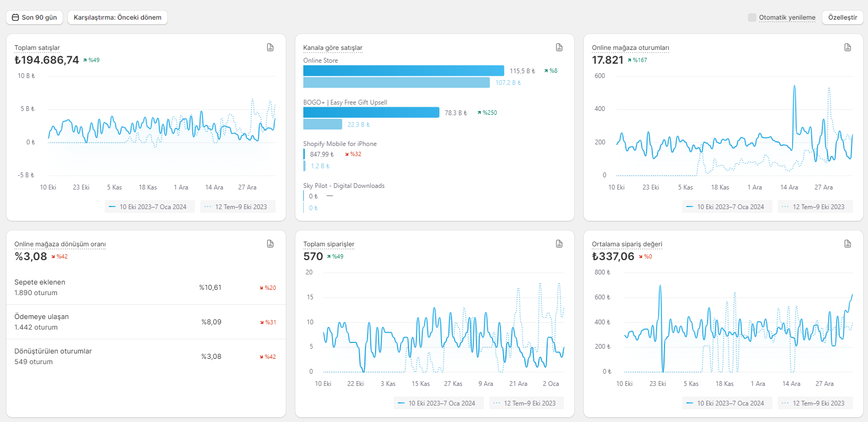Click the BOGO+ Easy Free Gift Upsell bar

(371, 113)
